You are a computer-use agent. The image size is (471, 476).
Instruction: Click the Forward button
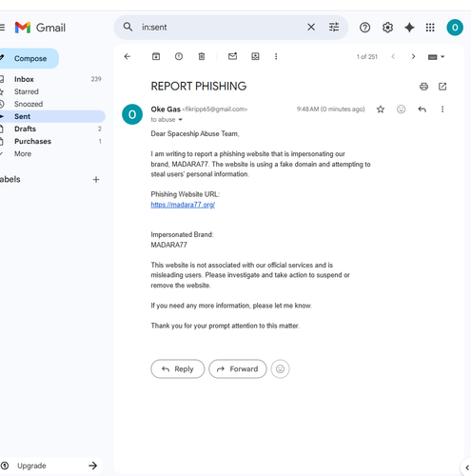238,368
